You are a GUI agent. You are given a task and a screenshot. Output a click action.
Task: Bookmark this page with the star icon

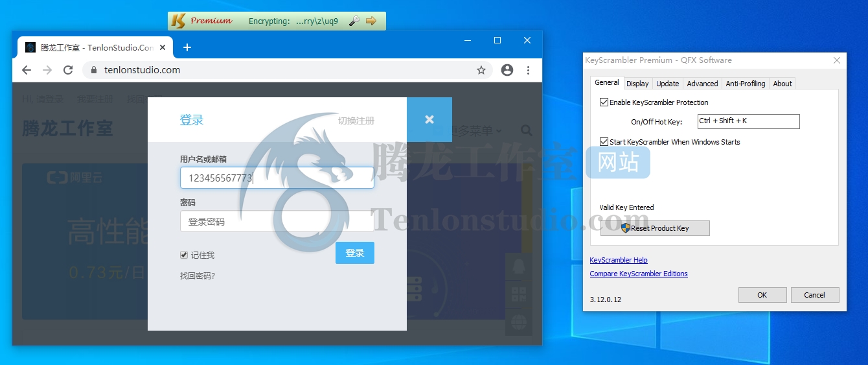(x=481, y=70)
